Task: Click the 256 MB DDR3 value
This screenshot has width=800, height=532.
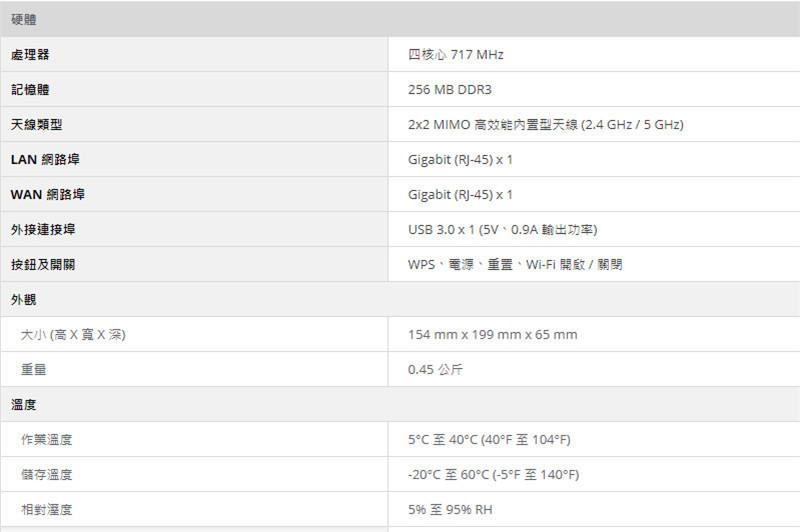Action: (x=449, y=90)
